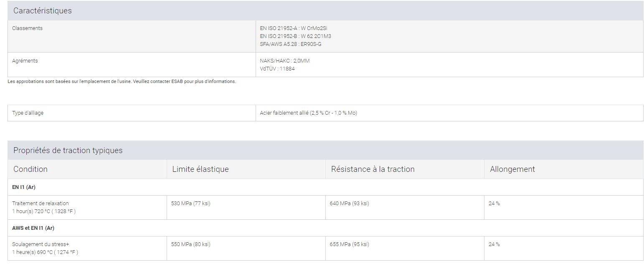Click the Acier faiblement allié value
This screenshot has width=644, height=269.
[x=308, y=113]
